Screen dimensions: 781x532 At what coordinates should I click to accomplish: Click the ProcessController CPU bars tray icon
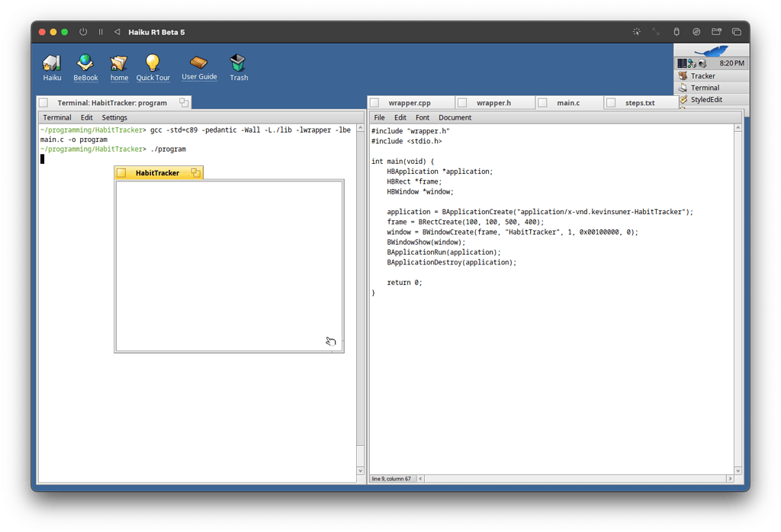tap(682, 63)
